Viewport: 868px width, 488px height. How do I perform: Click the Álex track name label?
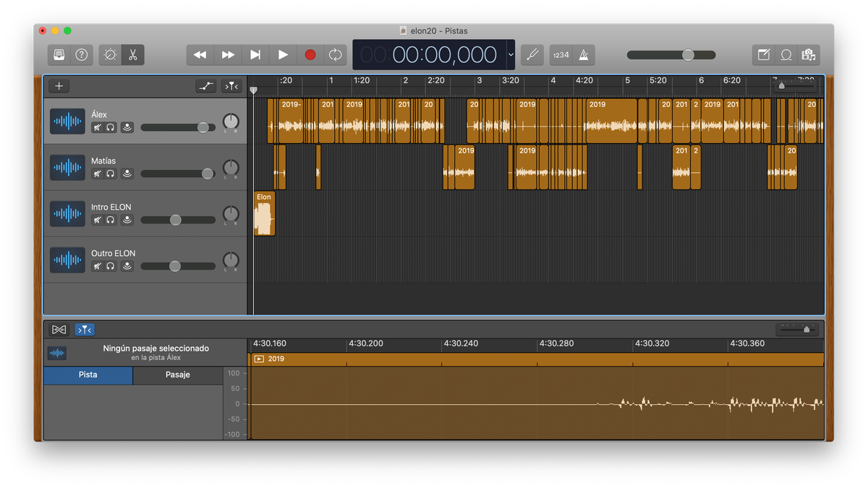coord(99,114)
